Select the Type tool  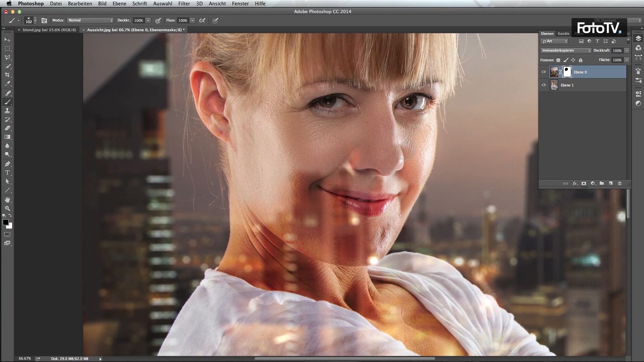(7, 173)
